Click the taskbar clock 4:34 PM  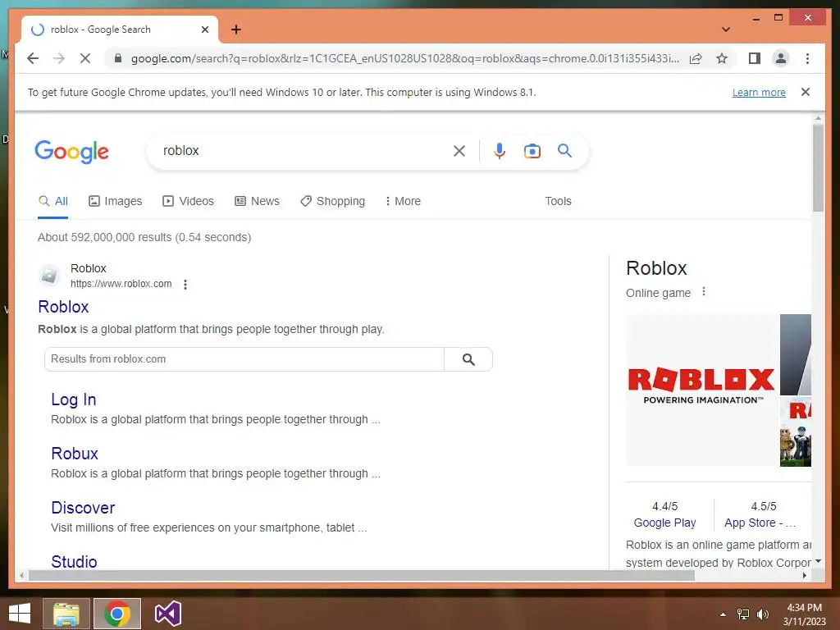click(x=804, y=608)
